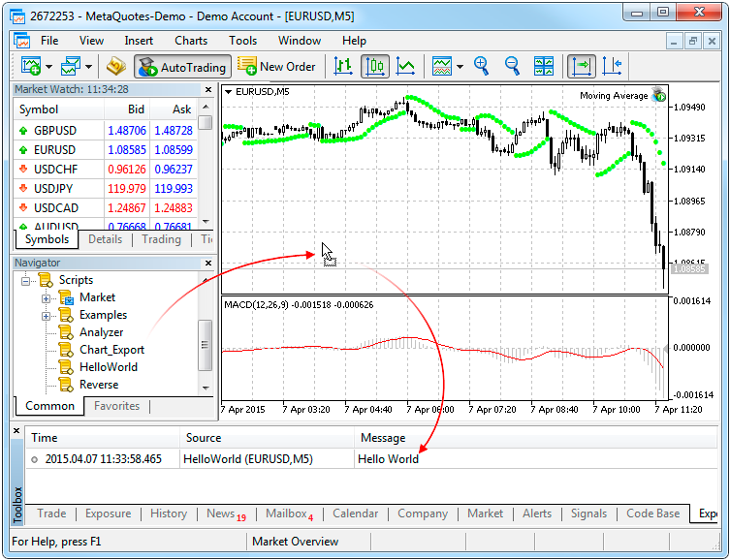The height and width of the screenshot is (560, 730).
Task: Open the Signals tab in Toolbox
Action: tap(588, 513)
